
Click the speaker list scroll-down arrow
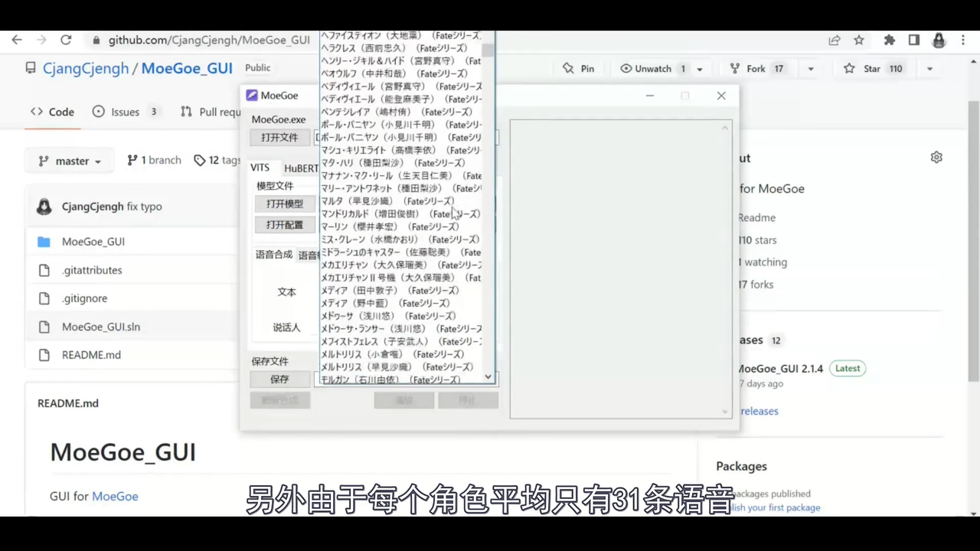click(x=488, y=377)
